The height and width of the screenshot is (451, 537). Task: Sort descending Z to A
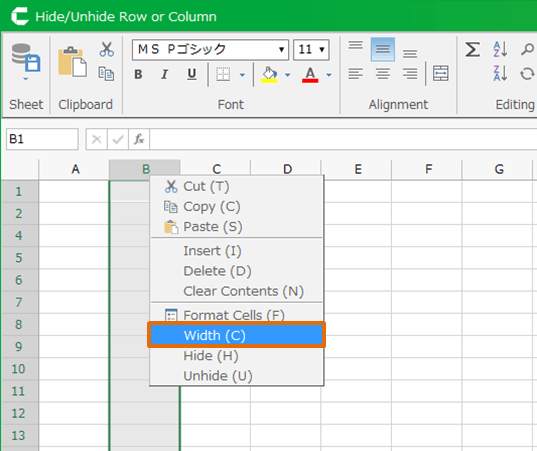(x=500, y=73)
